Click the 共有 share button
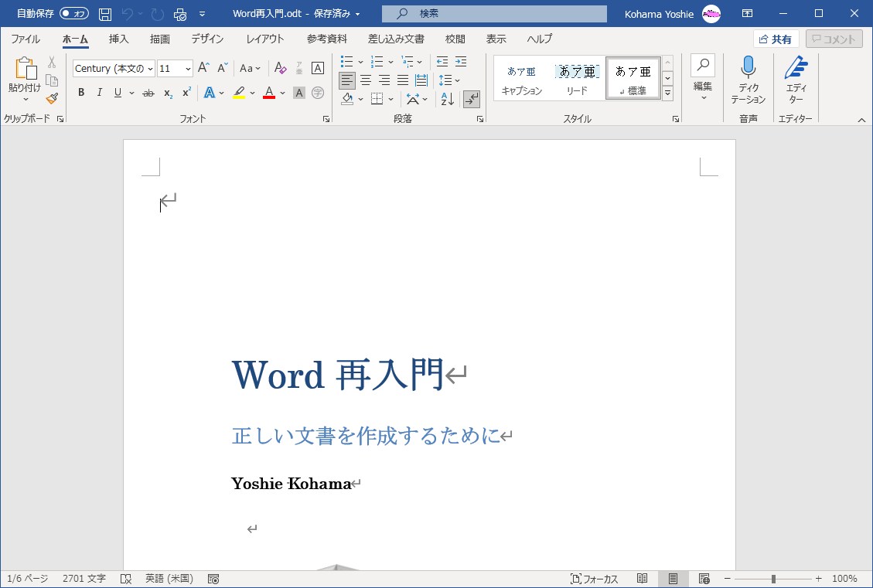873x588 pixels. coord(776,39)
